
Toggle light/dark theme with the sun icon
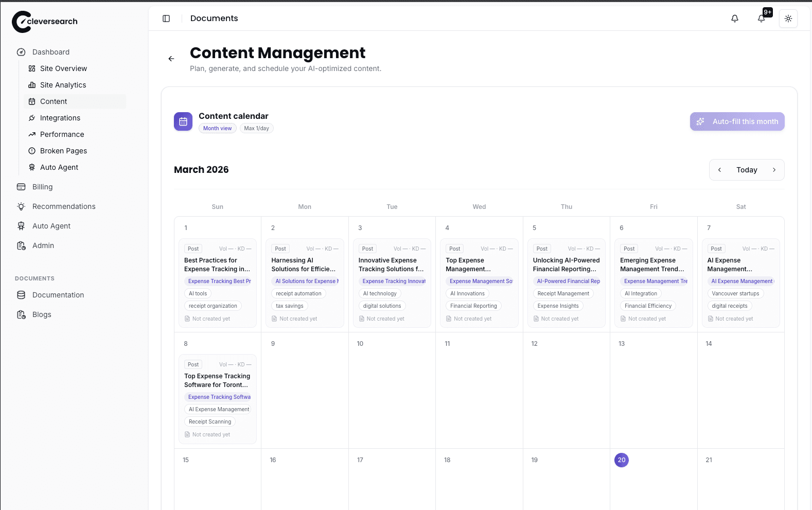(x=788, y=18)
